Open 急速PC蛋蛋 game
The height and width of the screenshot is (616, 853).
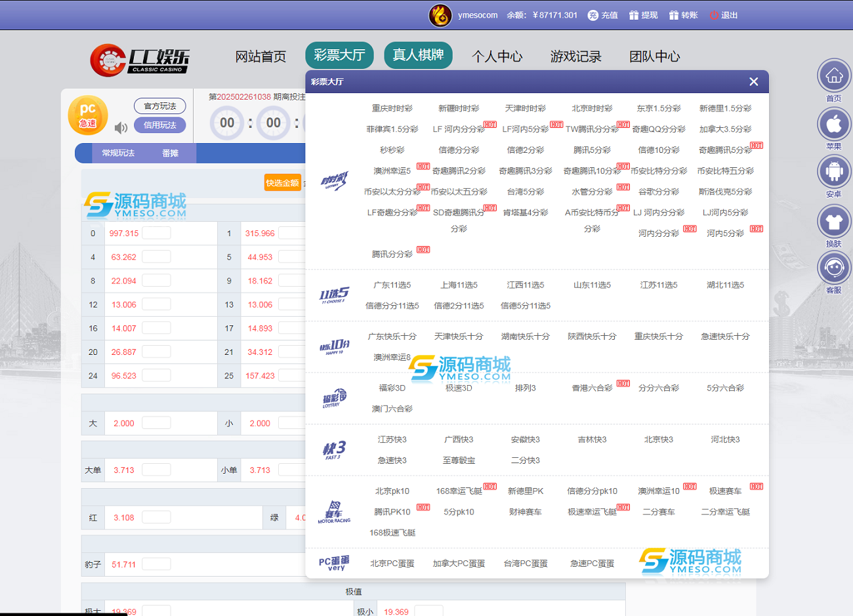click(592, 564)
